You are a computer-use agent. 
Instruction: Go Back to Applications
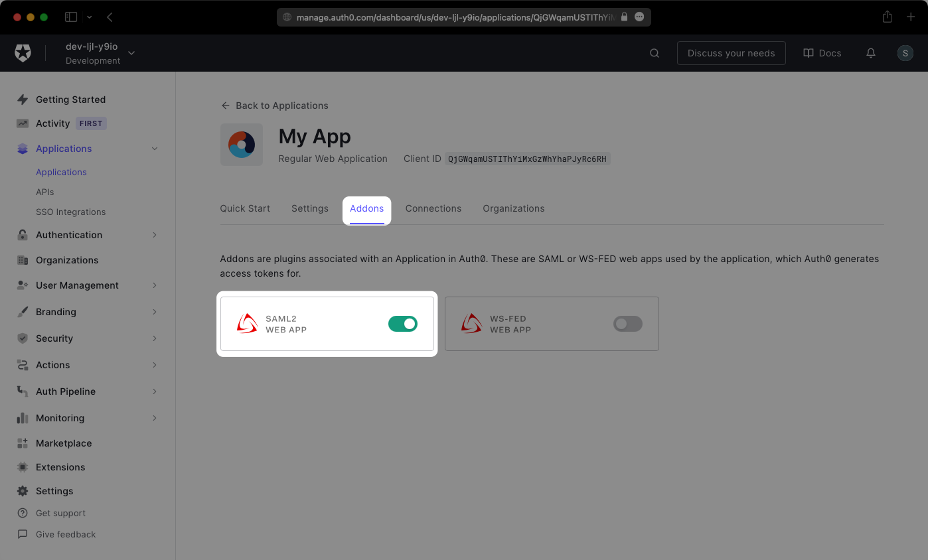click(x=273, y=105)
